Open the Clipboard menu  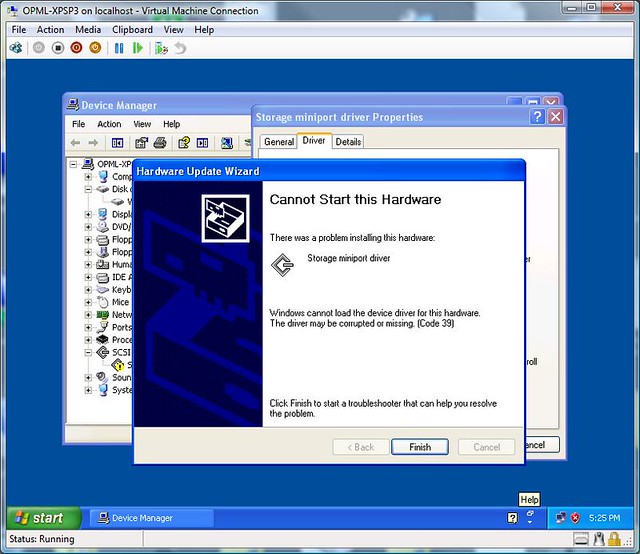tap(132, 30)
